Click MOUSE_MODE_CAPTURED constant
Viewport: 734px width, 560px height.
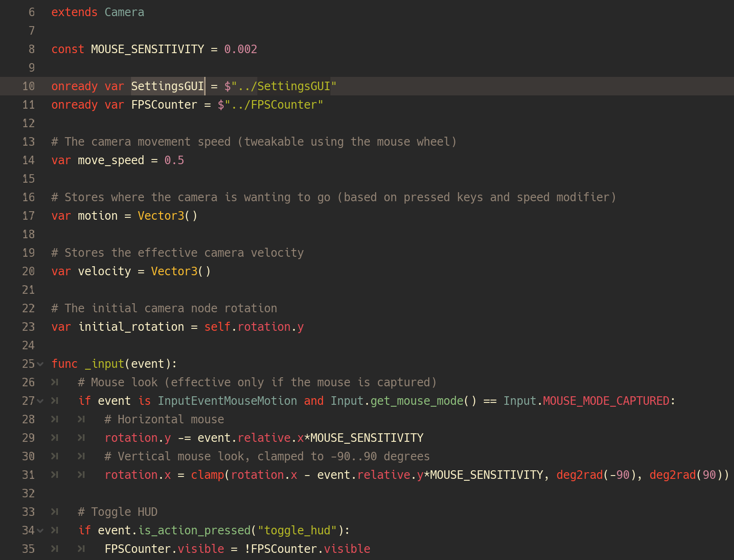point(606,401)
